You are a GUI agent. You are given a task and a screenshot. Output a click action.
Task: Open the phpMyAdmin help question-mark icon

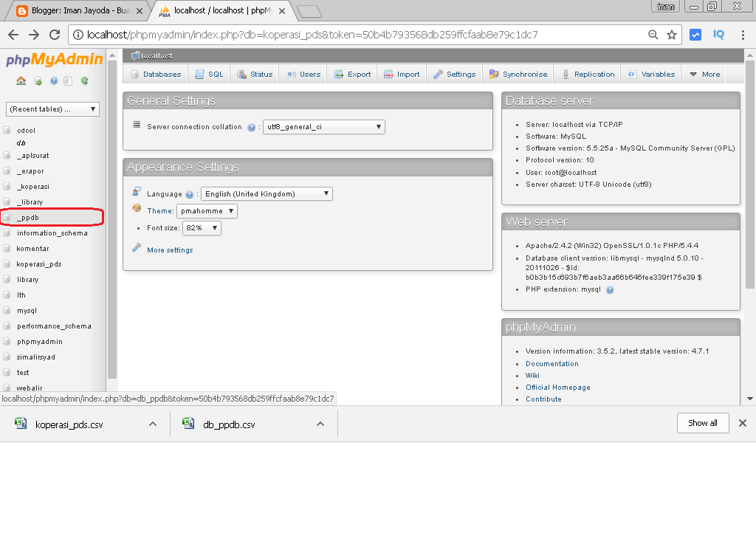54,81
